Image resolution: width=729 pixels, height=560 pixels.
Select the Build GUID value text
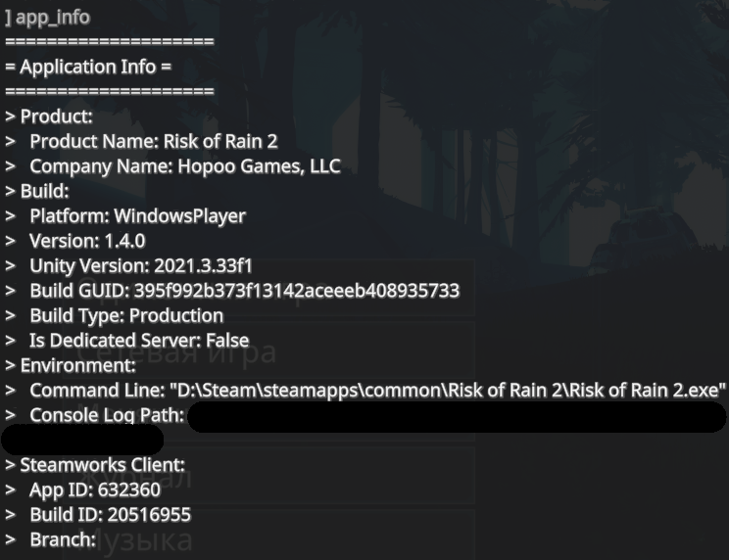[x=297, y=291]
